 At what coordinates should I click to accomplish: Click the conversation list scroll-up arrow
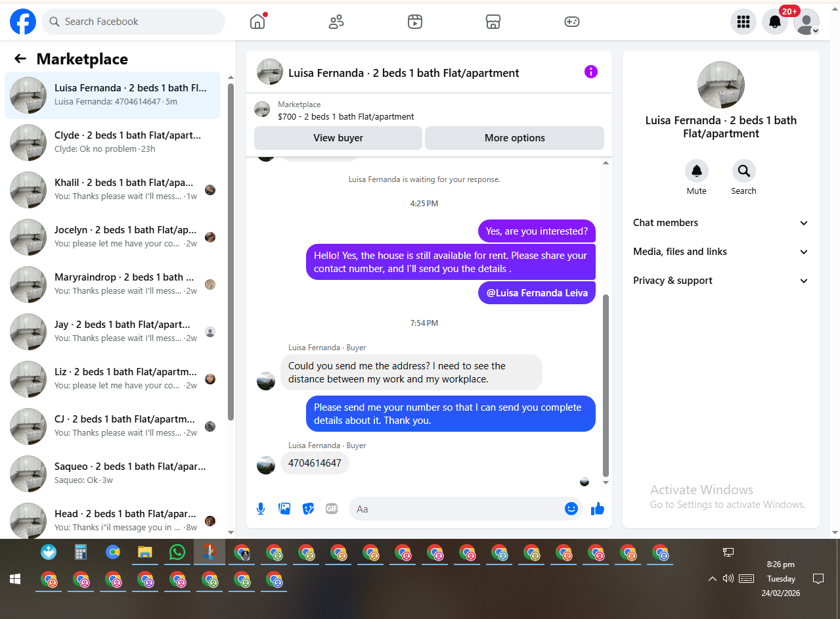tap(231, 77)
